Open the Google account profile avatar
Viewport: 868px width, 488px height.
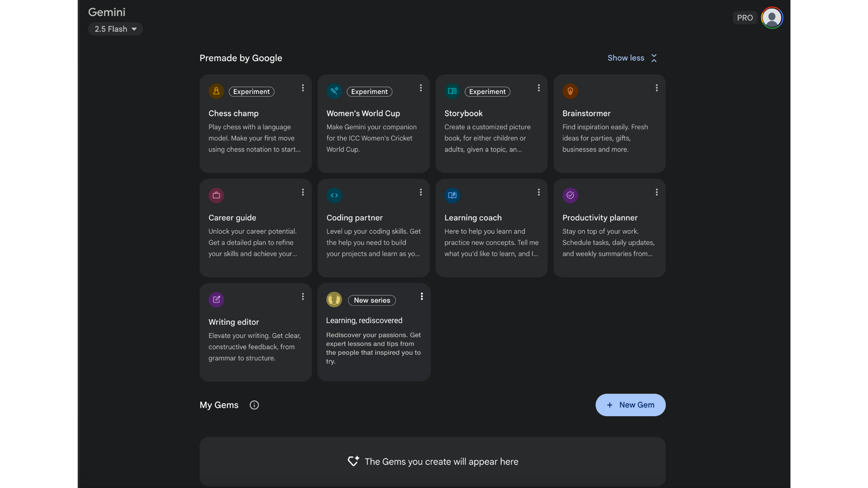pos(772,18)
